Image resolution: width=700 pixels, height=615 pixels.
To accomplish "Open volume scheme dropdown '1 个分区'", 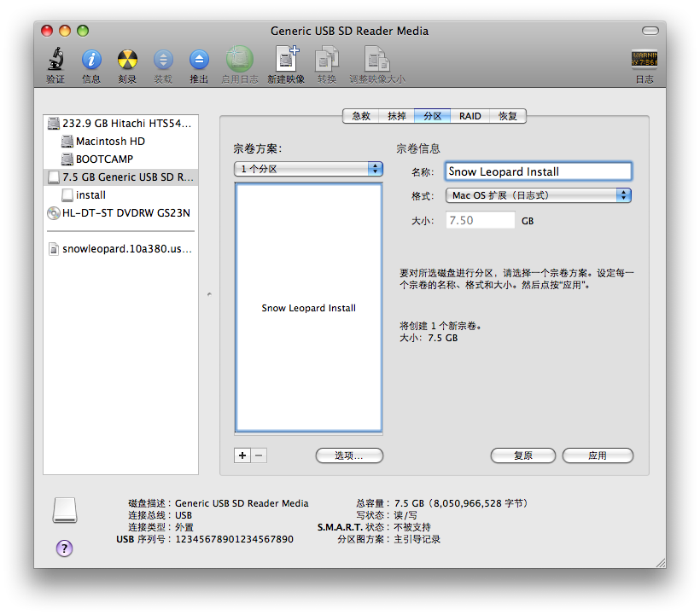I will pyautogui.click(x=308, y=169).
